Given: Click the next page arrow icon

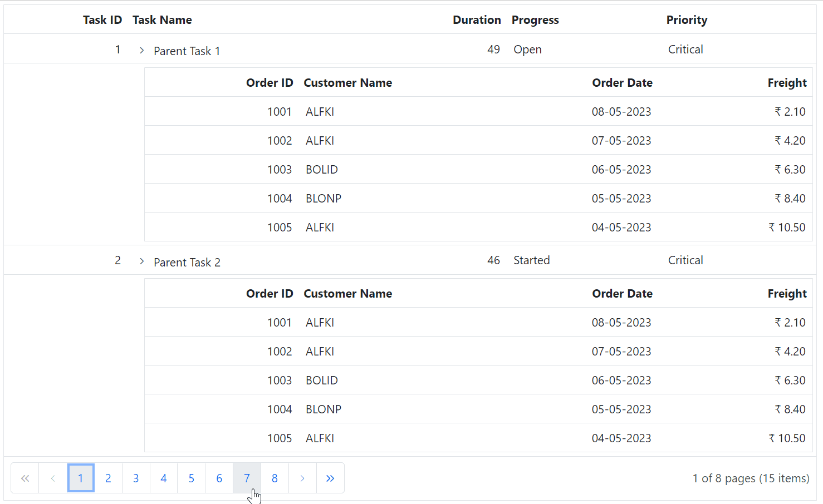Looking at the screenshot, I should coord(302,478).
